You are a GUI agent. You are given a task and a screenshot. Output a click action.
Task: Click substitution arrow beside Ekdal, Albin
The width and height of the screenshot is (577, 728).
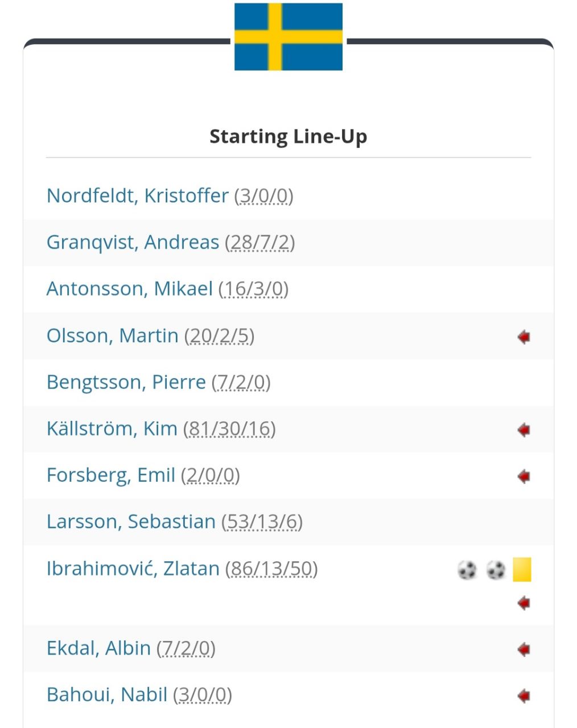click(524, 649)
